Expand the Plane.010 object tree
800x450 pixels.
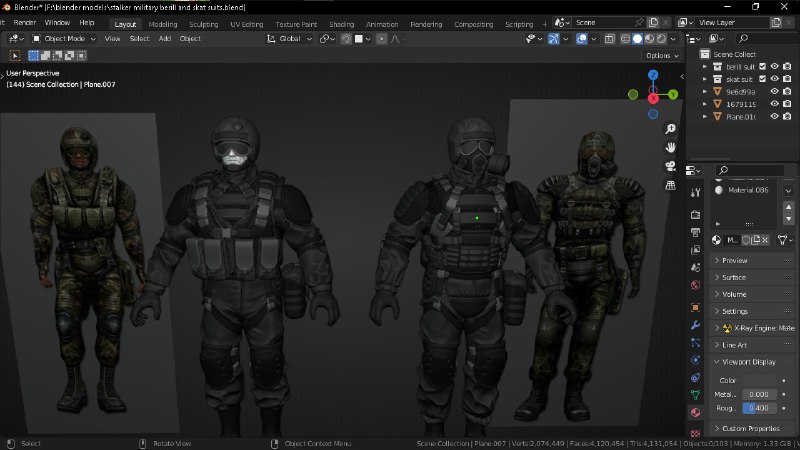(x=705, y=116)
